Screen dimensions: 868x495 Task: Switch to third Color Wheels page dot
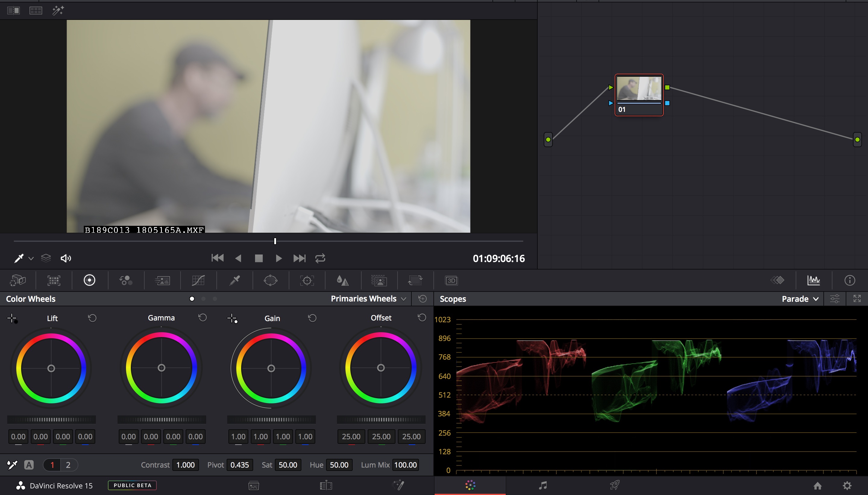(x=215, y=299)
